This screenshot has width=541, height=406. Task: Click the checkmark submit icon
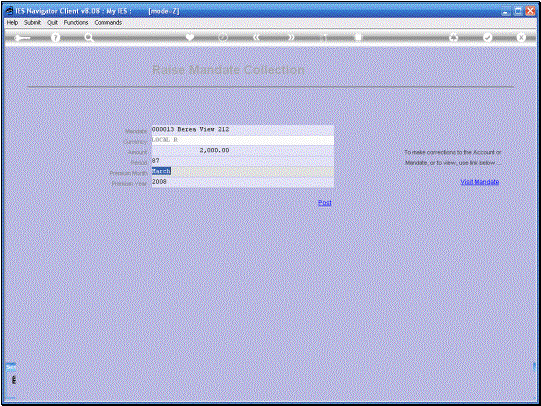pyautogui.click(x=487, y=37)
